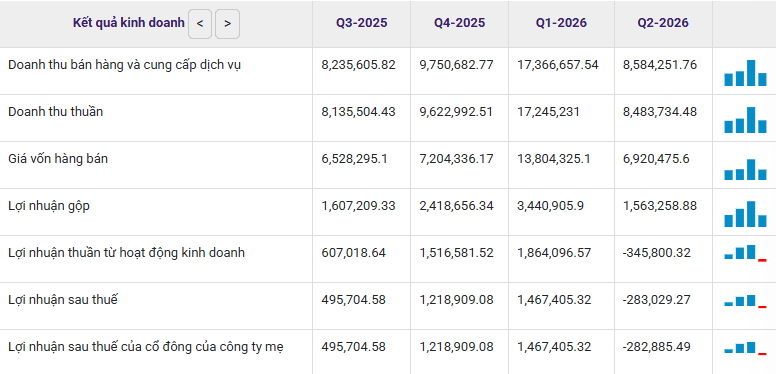Click value 1,864,096.57

click(554, 253)
